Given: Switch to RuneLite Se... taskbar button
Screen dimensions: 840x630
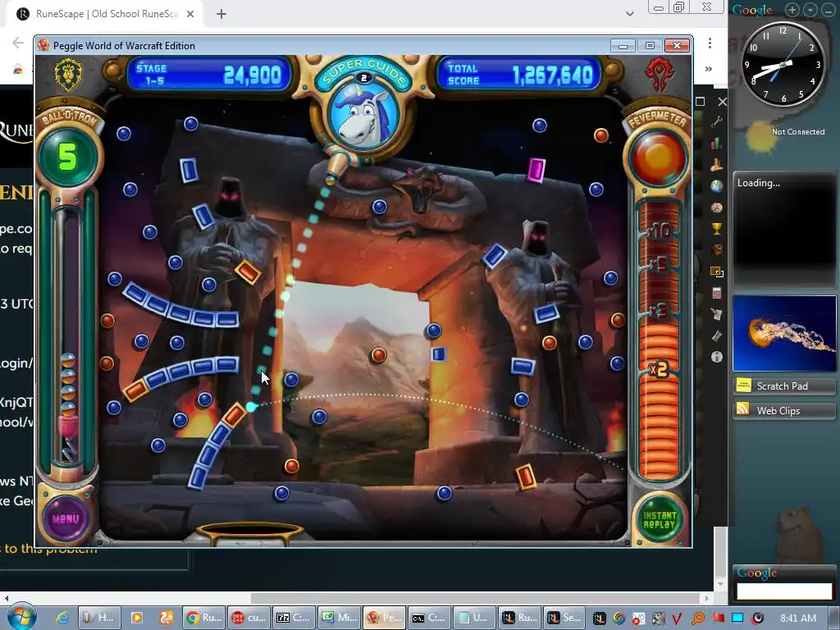Looking at the screenshot, I should (x=564, y=618).
